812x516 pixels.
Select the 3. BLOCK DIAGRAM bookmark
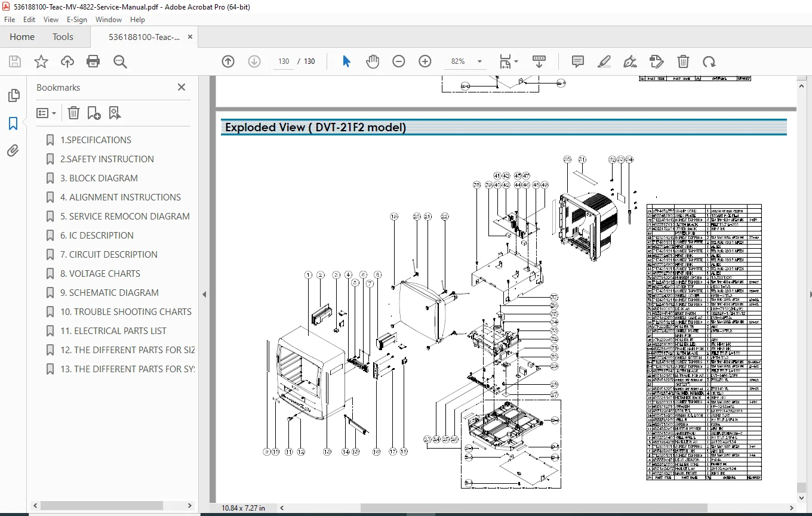click(99, 178)
